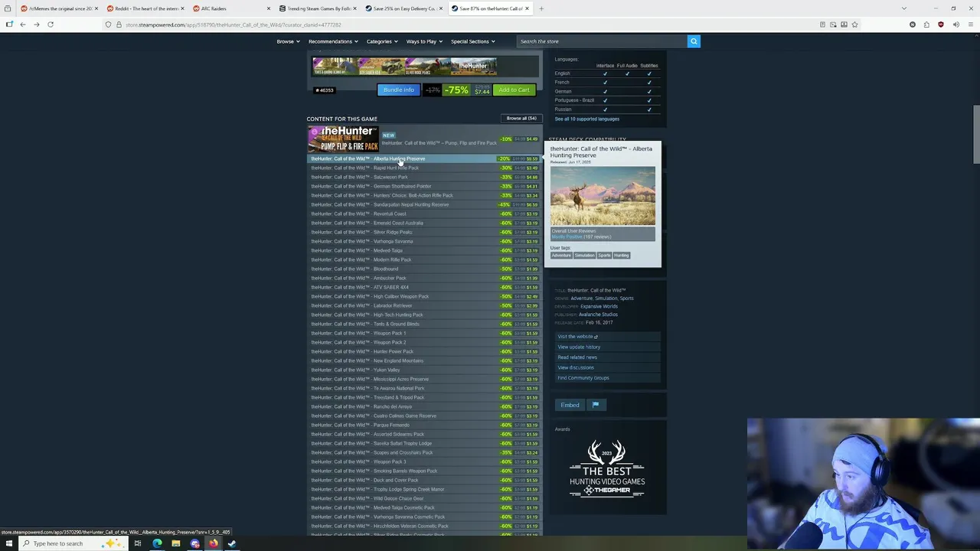The width and height of the screenshot is (980, 551).
Task: Click the browser bookmark star icon
Action: point(854,24)
